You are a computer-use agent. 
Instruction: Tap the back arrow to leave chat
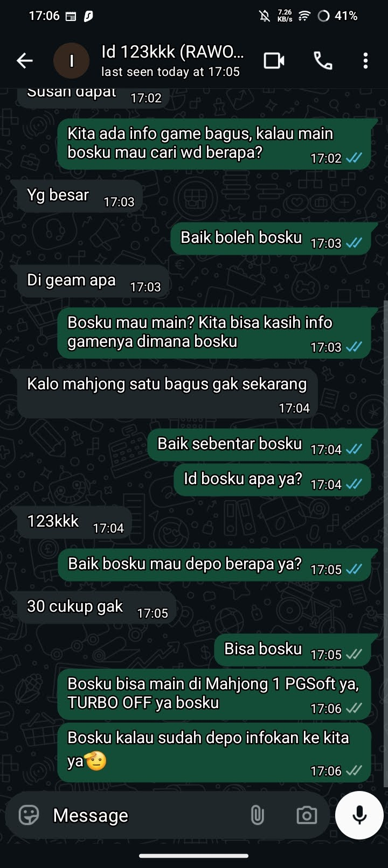tap(25, 61)
